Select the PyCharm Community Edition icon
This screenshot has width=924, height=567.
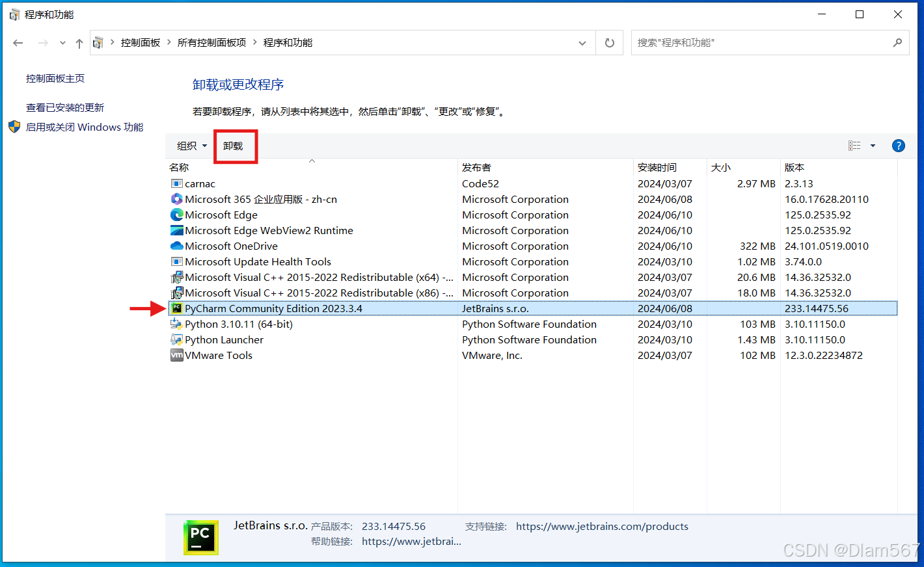176,309
